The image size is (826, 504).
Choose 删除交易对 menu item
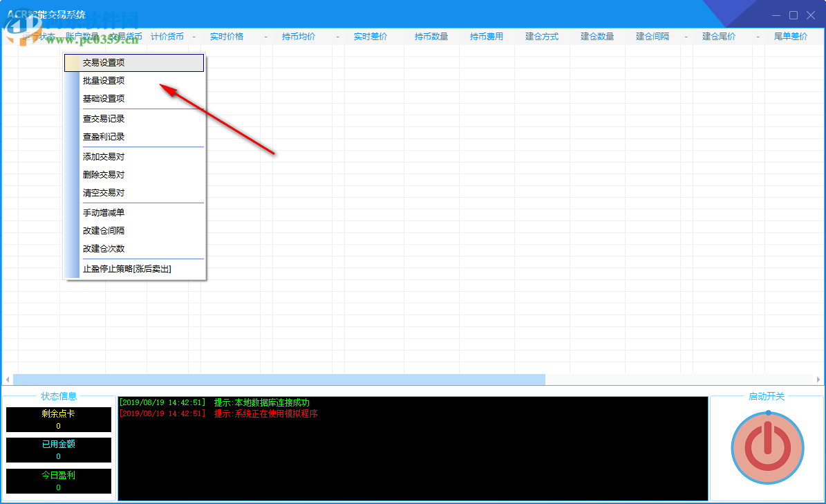(x=134, y=174)
